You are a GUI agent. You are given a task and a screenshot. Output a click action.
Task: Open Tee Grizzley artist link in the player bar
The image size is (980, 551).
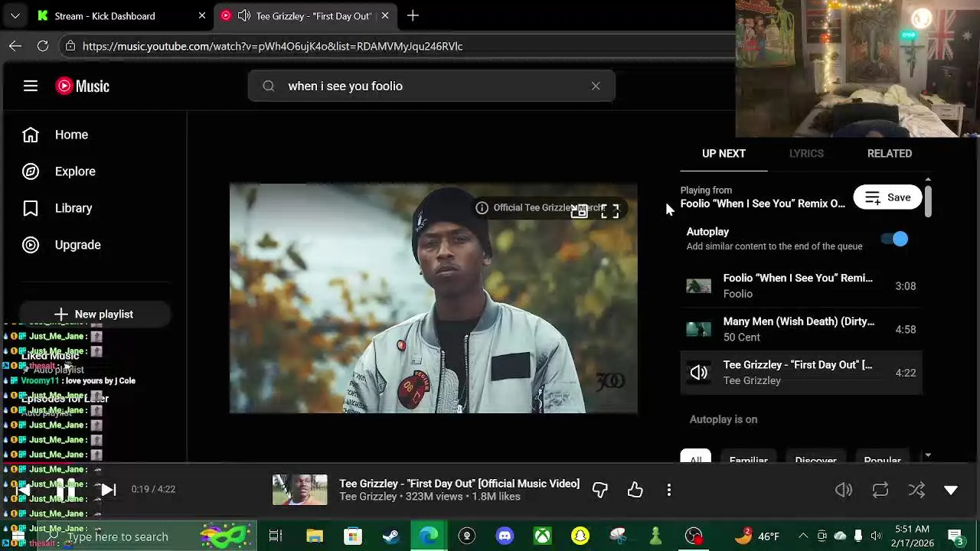click(x=367, y=497)
